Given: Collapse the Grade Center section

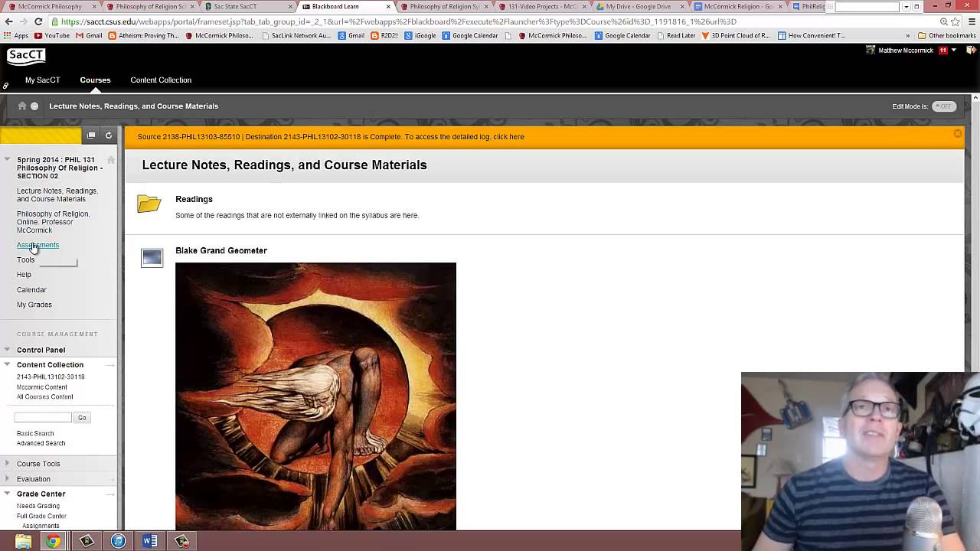Looking at the screenshot, I should (7, 494).
